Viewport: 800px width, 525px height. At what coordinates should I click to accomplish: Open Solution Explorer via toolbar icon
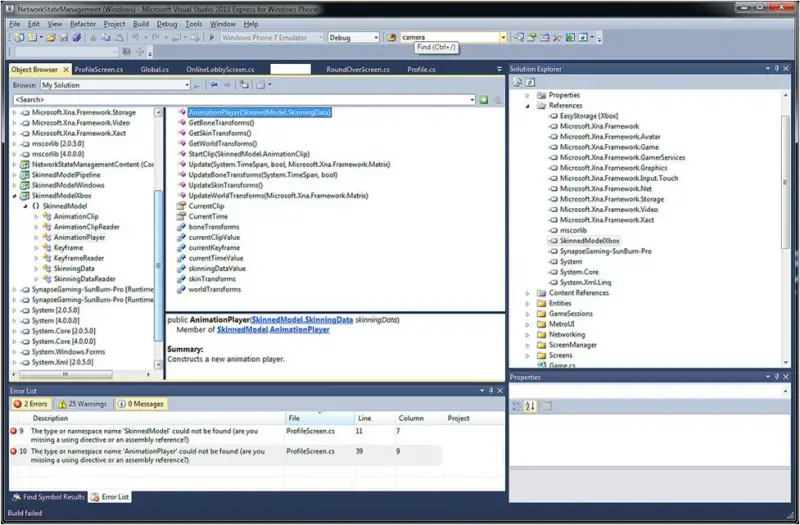point(518,37)
